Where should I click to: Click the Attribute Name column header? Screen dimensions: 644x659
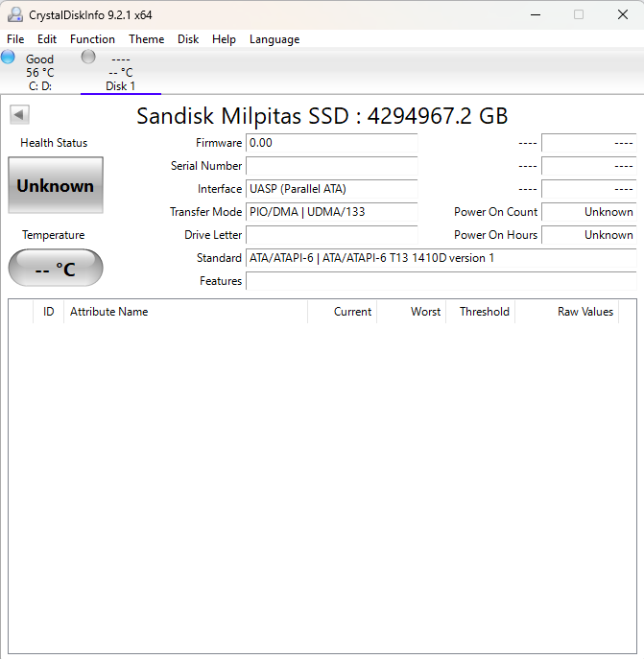click(109, 312)
